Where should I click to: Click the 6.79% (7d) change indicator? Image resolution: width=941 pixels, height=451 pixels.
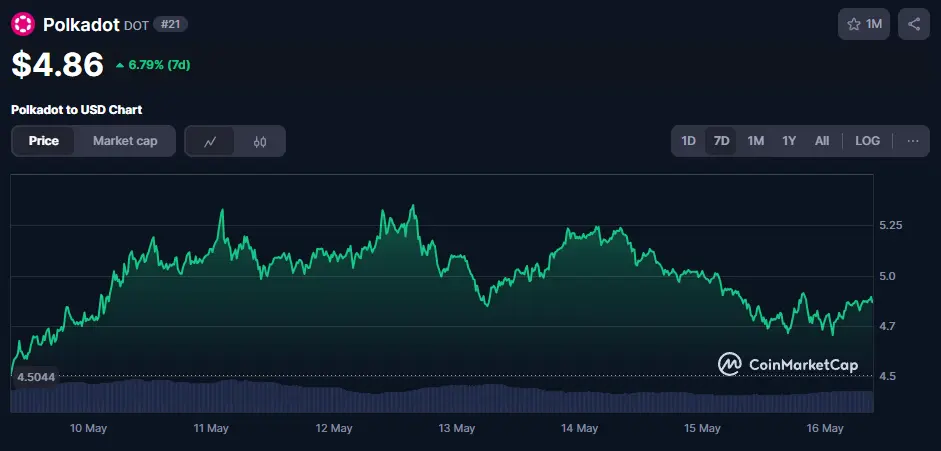coord(153,65)
